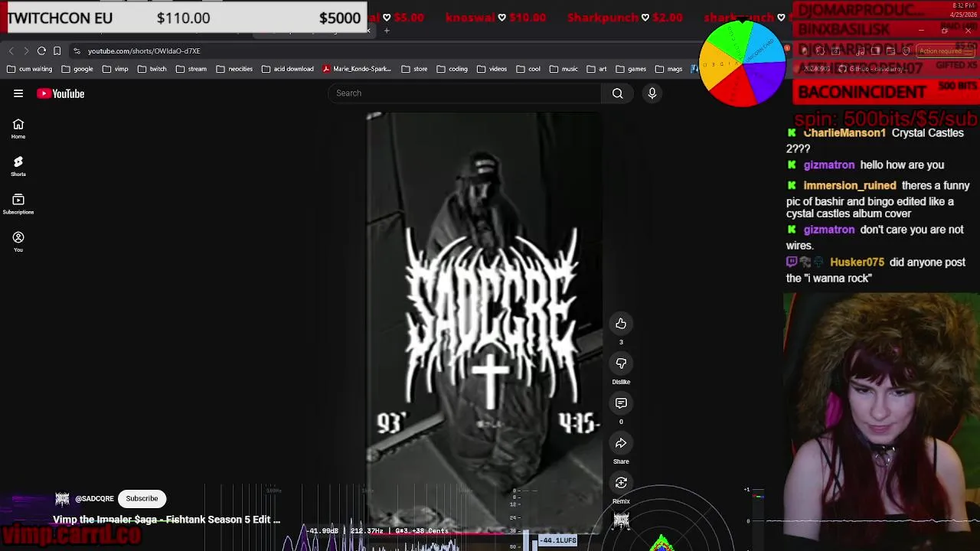Close the current browser tab
980x551 pixels.
(x=368, y=31)
